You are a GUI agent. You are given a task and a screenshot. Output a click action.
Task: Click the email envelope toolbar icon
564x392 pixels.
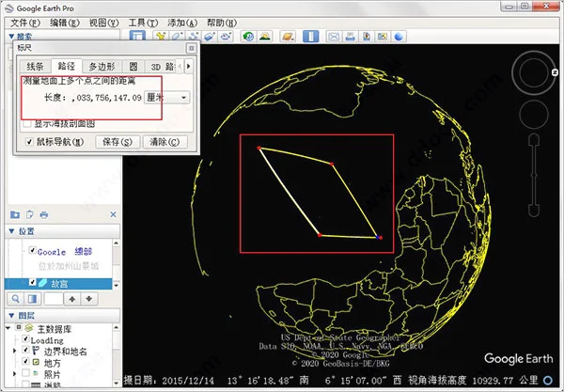334,37
